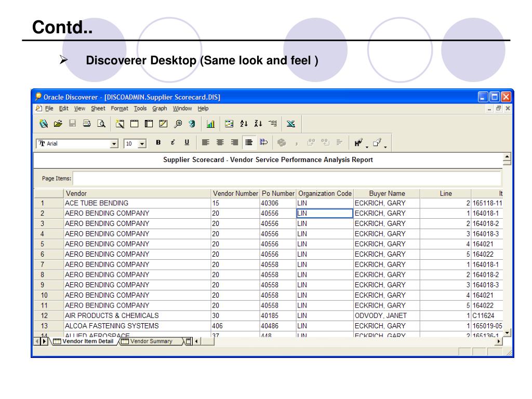The image size is (532, 399).
Task: Click the align-lines icon left of the H icon
Action: click(339, 142)
